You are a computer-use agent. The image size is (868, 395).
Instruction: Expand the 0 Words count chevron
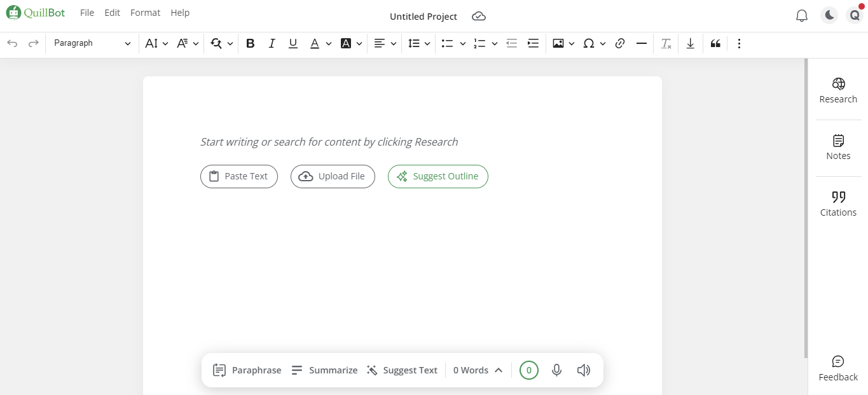coord(499,370)
